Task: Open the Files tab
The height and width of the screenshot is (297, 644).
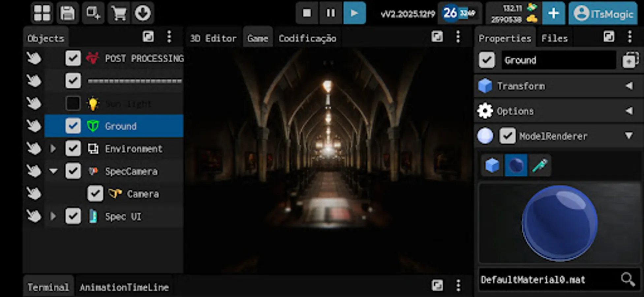Action: 554,38
